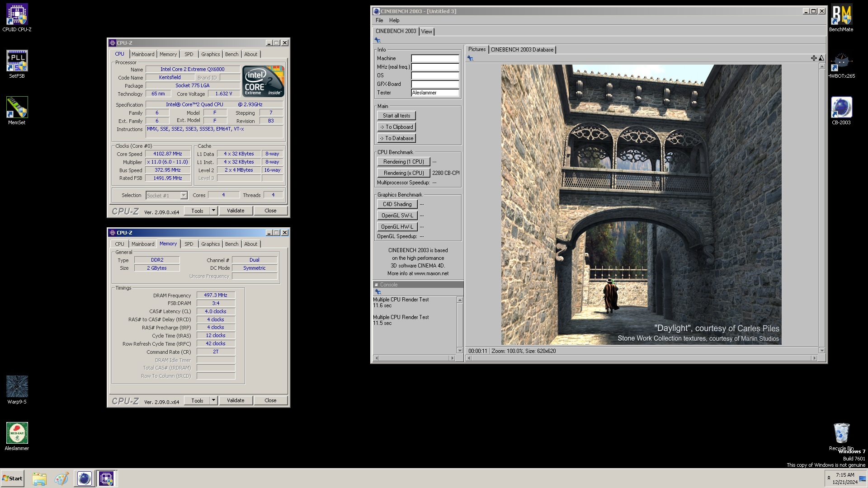Click the OS input field

pos(435,75)
